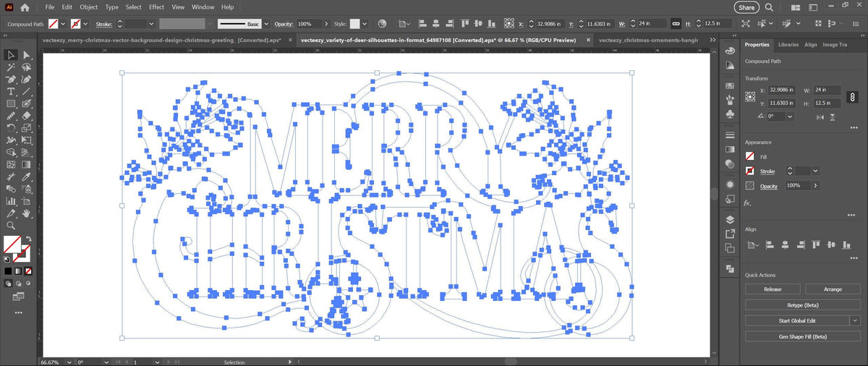Open the Symbols panel club icon
The image size is (868, 366).
click(730, 114)
